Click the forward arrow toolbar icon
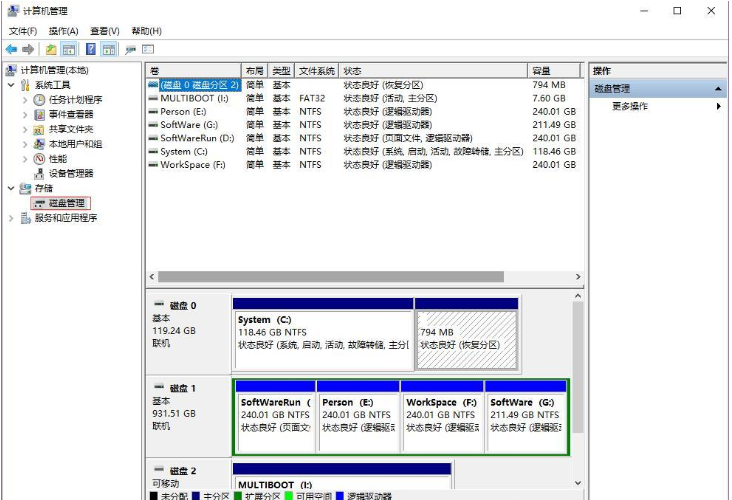 click(28, 49)
